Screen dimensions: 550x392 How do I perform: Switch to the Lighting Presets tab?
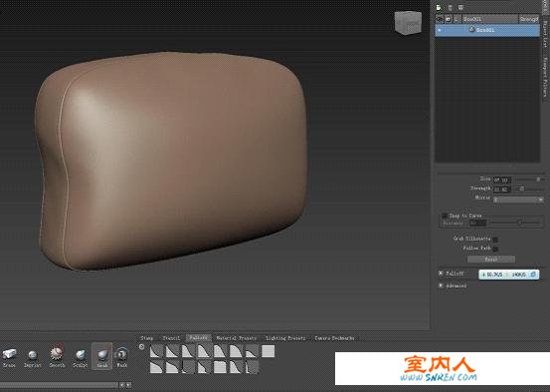(x=285, y=338)
